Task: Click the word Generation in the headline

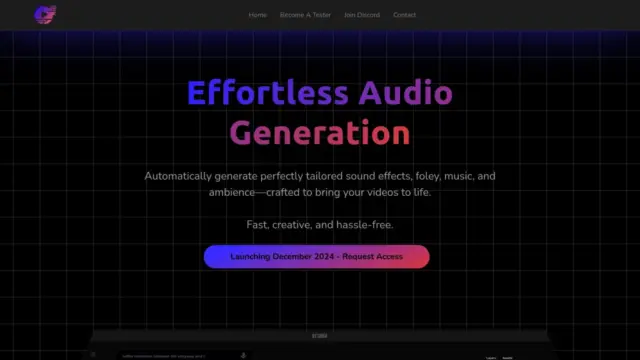Action: [x=320, y=133]
